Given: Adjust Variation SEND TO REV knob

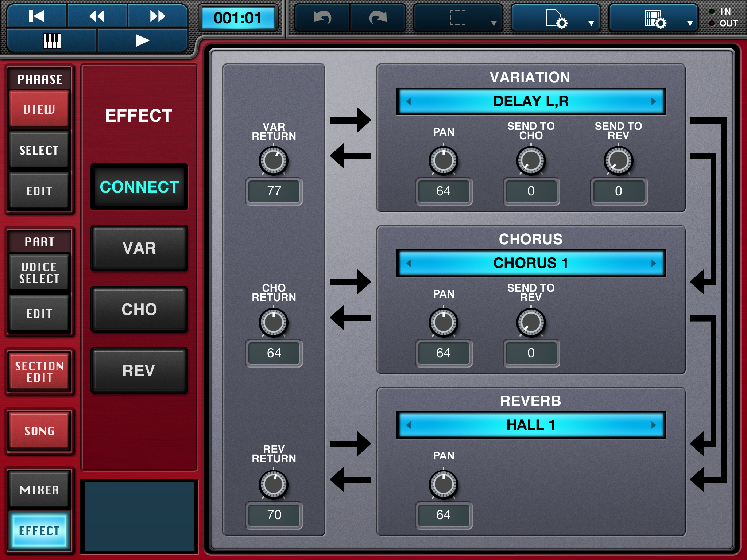Looking at the screenshot, I should coord(619,160).
